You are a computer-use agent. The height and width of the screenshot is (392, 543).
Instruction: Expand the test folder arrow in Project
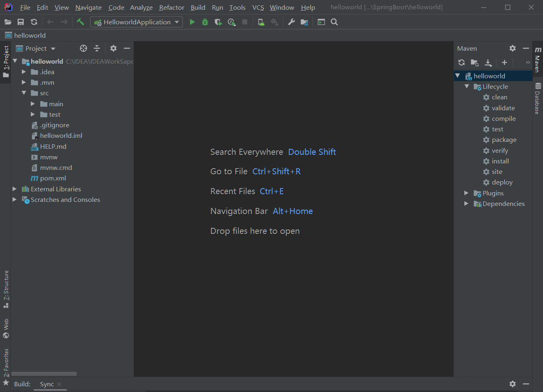pyautogui.click(x=33, y=114)
